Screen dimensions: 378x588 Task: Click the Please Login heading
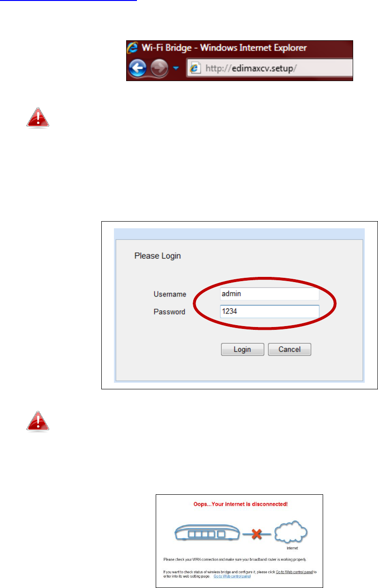coord(158,256)
